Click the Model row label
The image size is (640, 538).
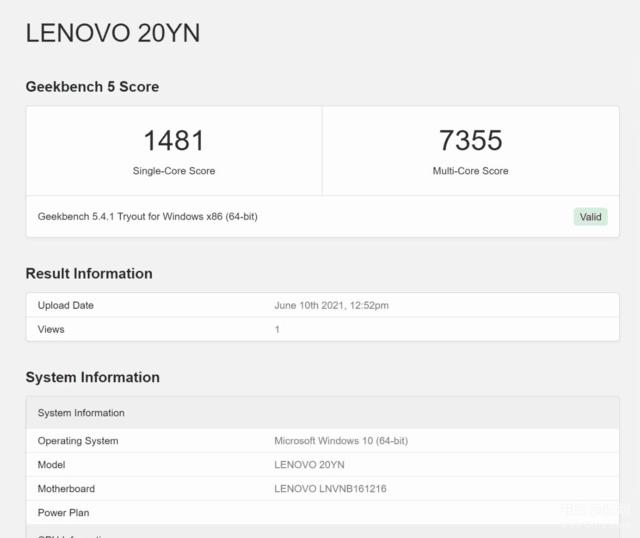[x=51, y=465]
